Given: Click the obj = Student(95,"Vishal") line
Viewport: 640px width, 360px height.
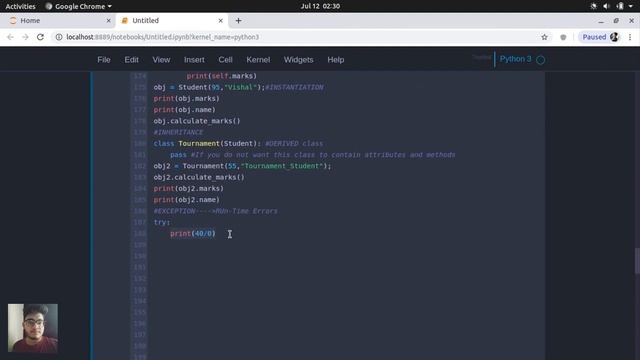Looking at the screenshot, I should click(x=238, y=87).
